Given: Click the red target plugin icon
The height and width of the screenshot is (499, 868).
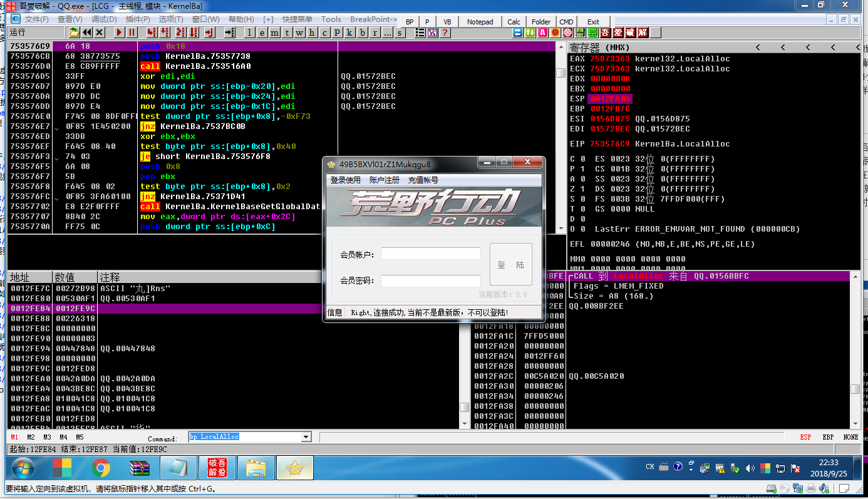Looking at the screenshot, I should pyautogui.click(x=567, y=32).
